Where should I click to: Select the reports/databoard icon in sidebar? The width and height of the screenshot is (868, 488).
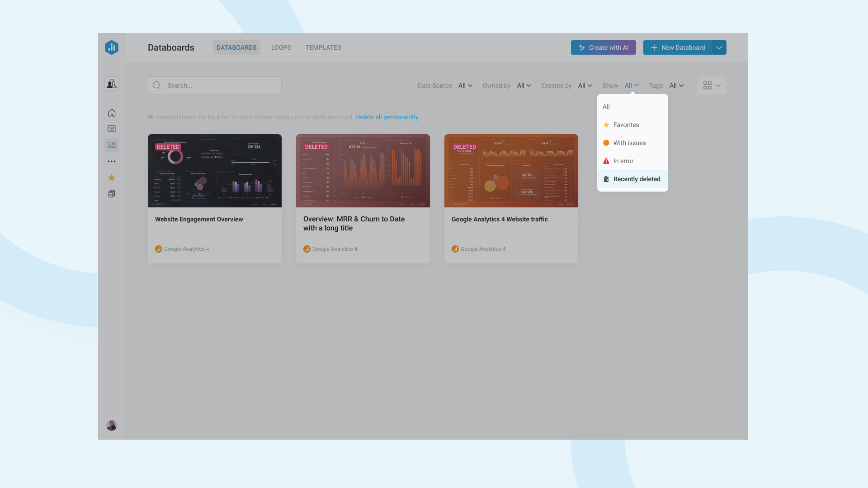(112, 144)
